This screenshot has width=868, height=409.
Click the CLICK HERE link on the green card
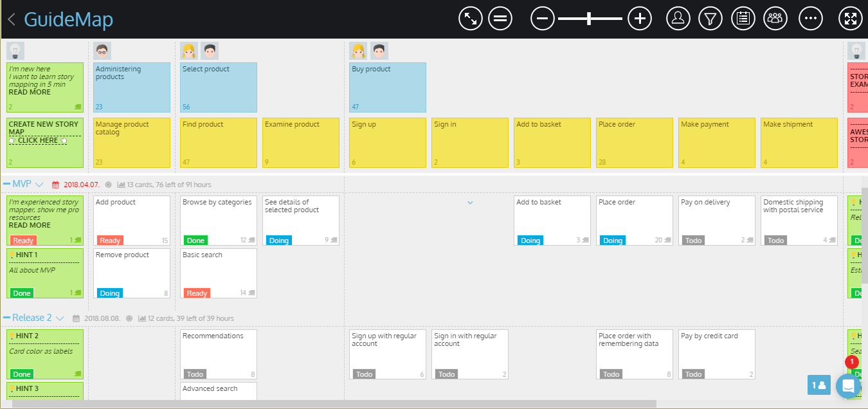click(x=37, y=140)
